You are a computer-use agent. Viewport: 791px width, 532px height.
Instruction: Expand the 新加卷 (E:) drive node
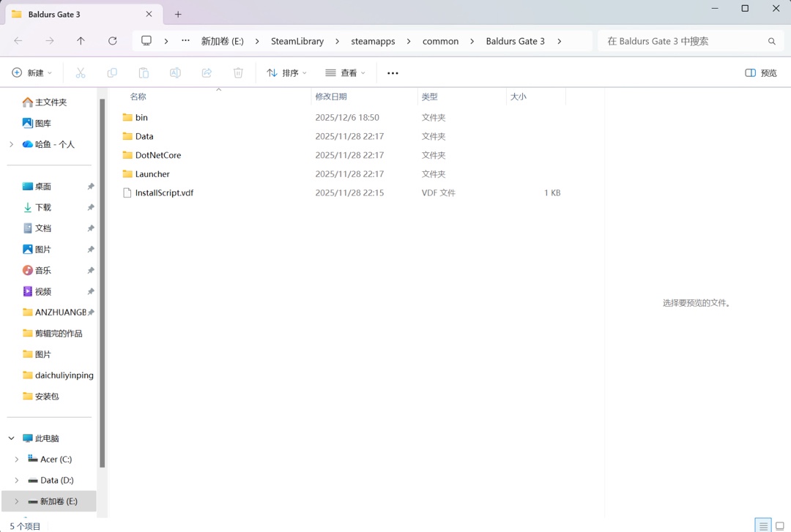(x=17, y=501)
